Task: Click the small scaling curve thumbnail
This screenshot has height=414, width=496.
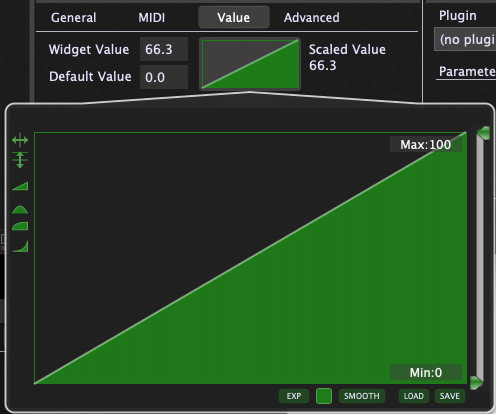Action: pos(250,64)
